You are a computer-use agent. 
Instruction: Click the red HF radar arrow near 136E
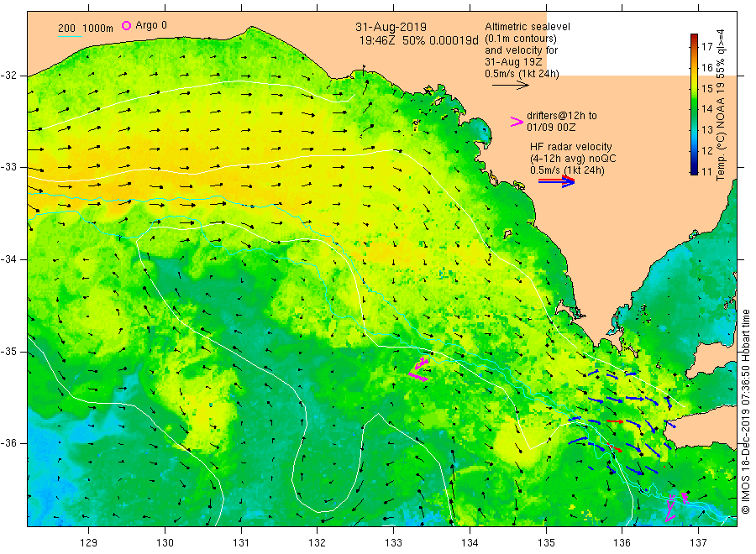pyautogui.click(x=615, y=421)
